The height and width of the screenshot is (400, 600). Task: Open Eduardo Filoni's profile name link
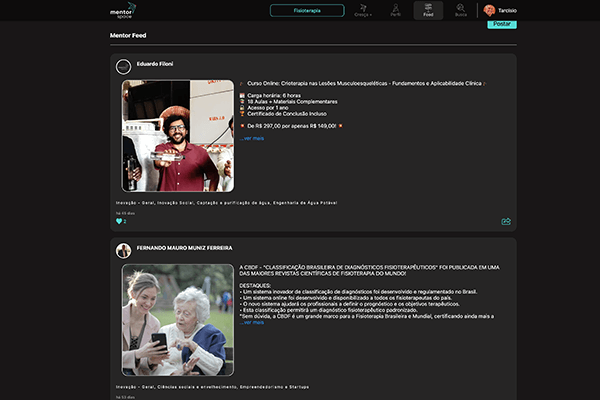click(155, 64)
